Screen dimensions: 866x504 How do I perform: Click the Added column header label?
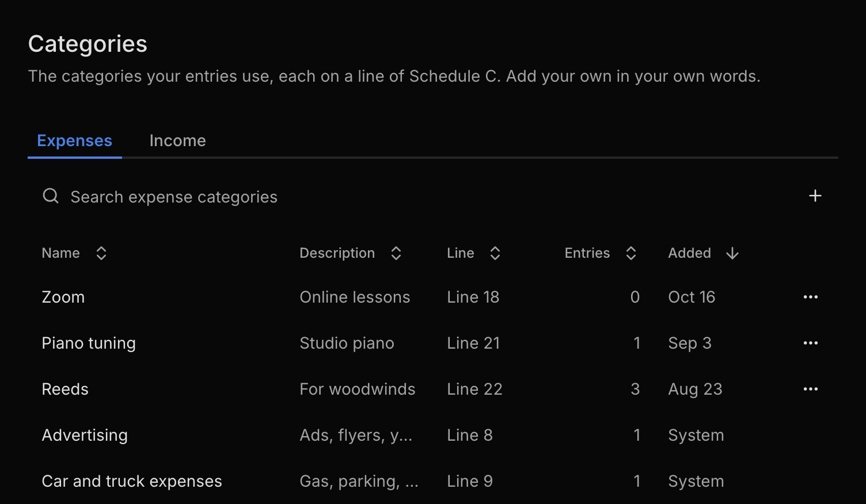pos(689,253)
